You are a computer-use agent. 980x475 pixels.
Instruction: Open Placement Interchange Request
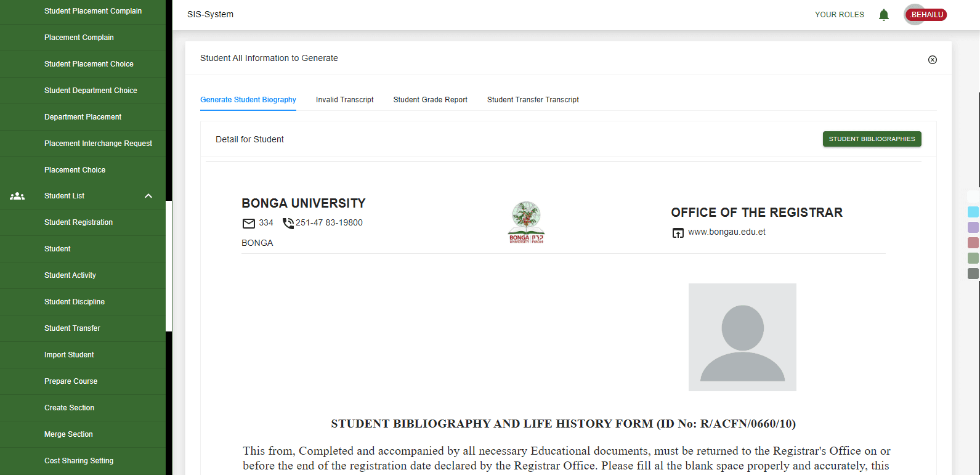(83, 144)
